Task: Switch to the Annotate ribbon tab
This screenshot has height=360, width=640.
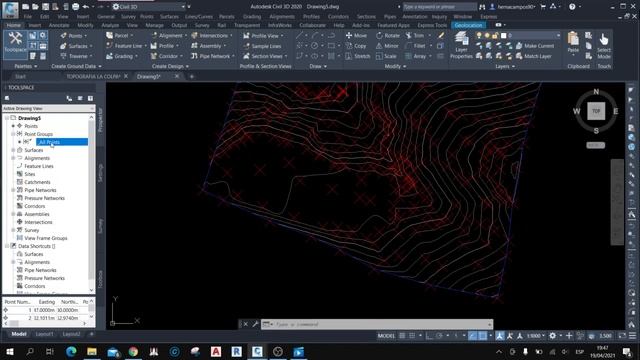Action: coord(59,25)
